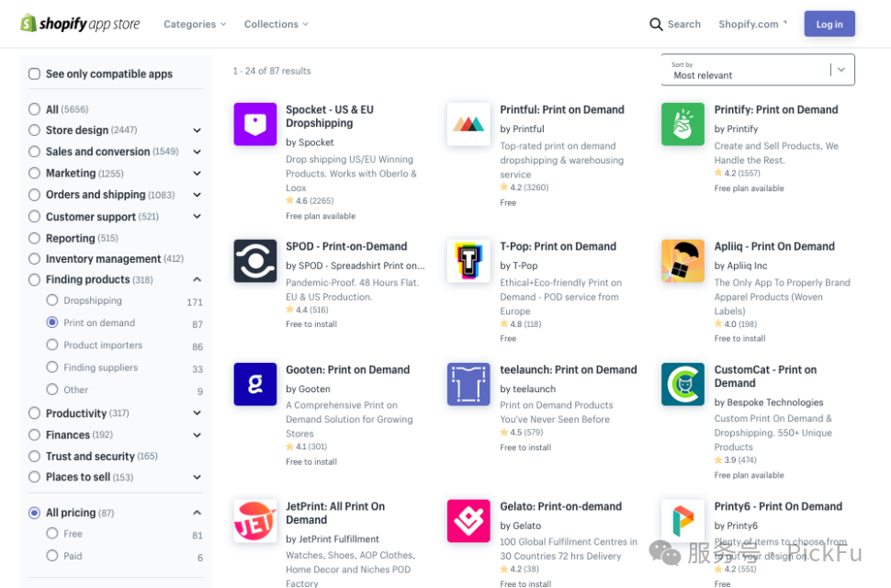The height and width of the screenshot is (588, 891).
Task: Open T-Pop: Print on Demand title
Action: [558, 246]
